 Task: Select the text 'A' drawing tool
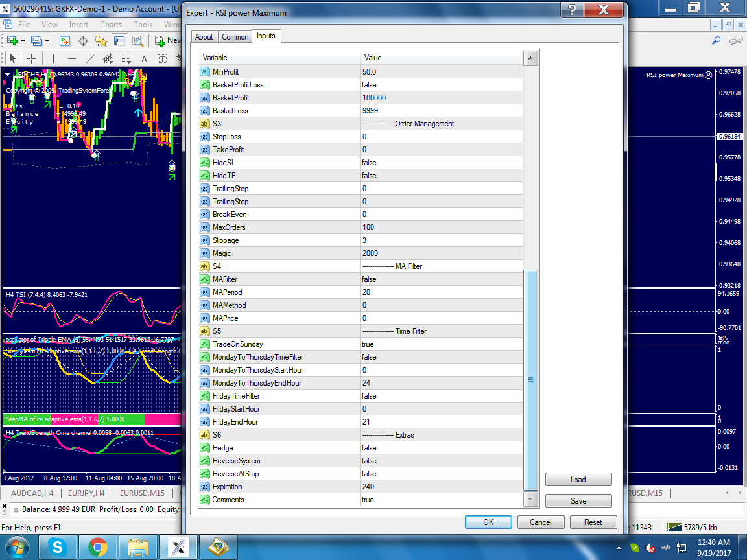coord(145,58)
